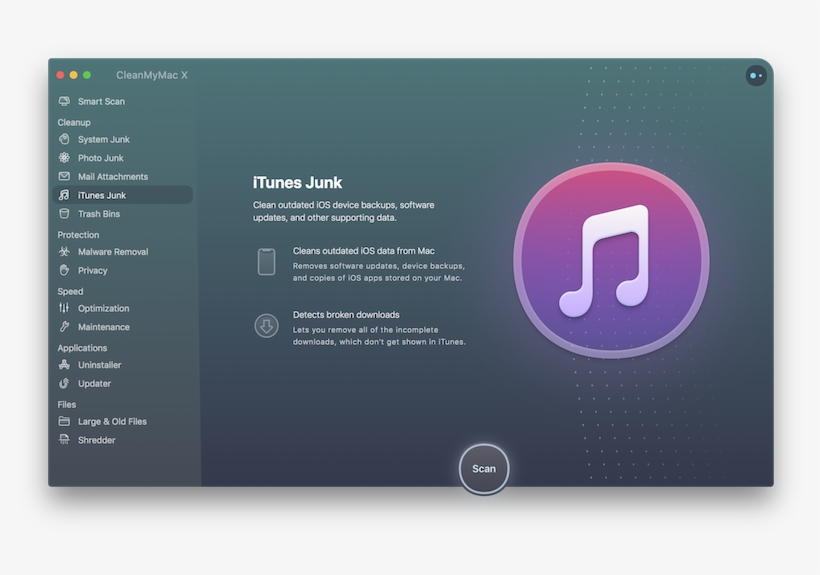
Task: Click 'Cleans outdated iOS data from Mac' text
Action: click(x=363, y=251)
